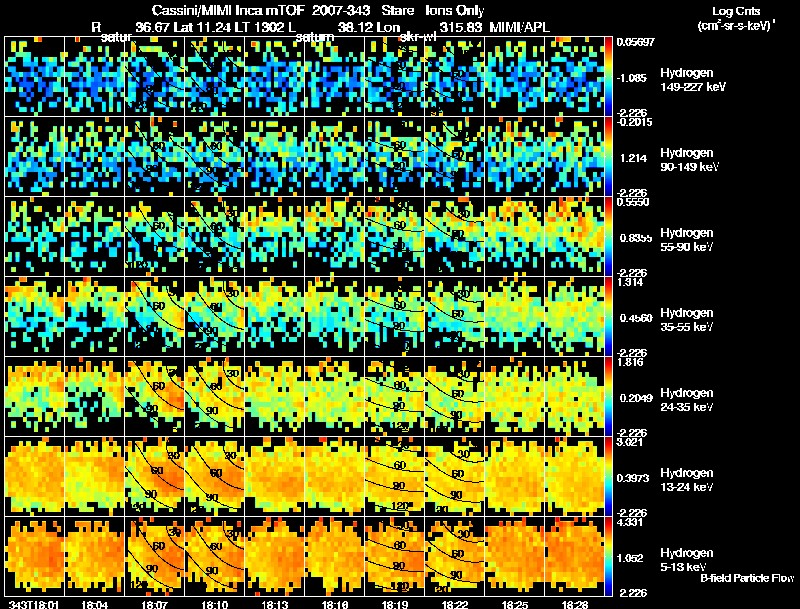Click the 18:10 time label
Screen dimensions: 800x609
click(215, 604)
